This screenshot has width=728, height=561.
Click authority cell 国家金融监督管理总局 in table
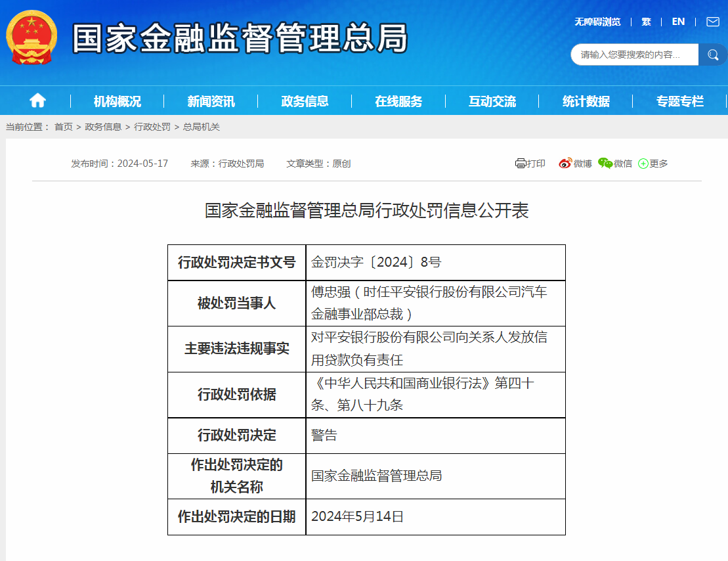click(435, 476)
